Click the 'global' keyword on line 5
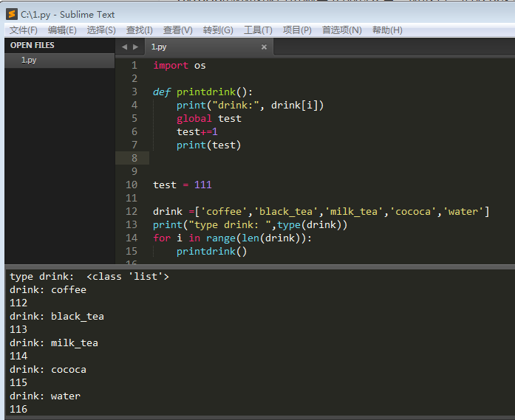 (x=194, y=118)
